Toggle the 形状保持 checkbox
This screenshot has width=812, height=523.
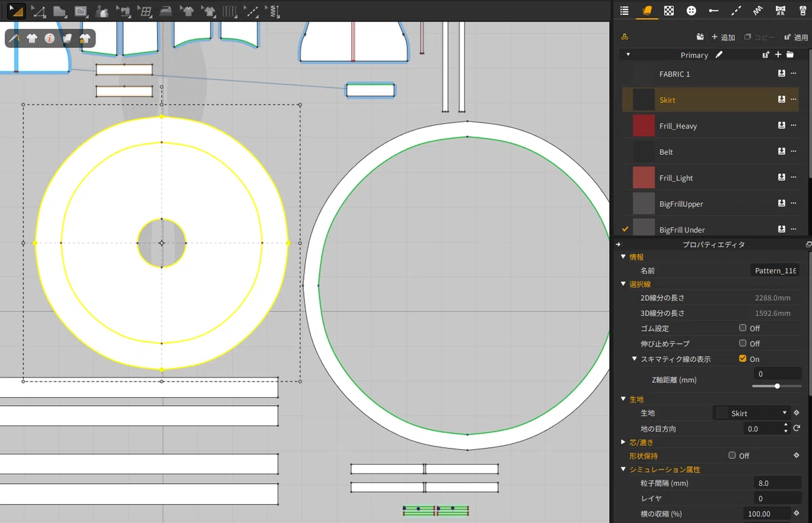coord(732,455)
